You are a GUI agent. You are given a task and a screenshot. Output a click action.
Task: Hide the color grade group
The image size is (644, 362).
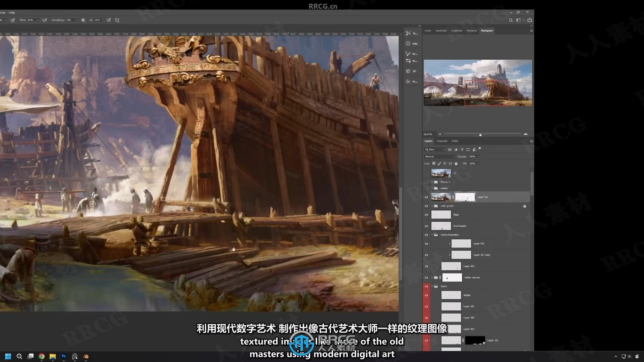426,206
